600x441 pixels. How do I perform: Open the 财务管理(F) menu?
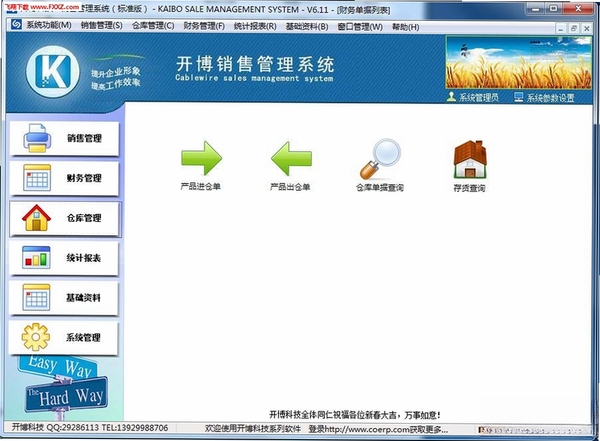point(204,26)
